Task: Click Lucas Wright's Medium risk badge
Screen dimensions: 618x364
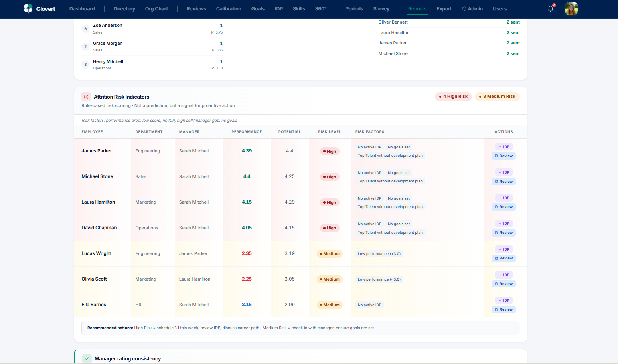Action: pos(330,254)
